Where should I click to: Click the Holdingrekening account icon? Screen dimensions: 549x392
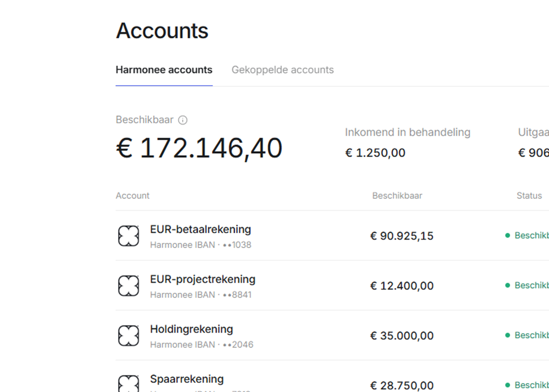tap(129, 336)
